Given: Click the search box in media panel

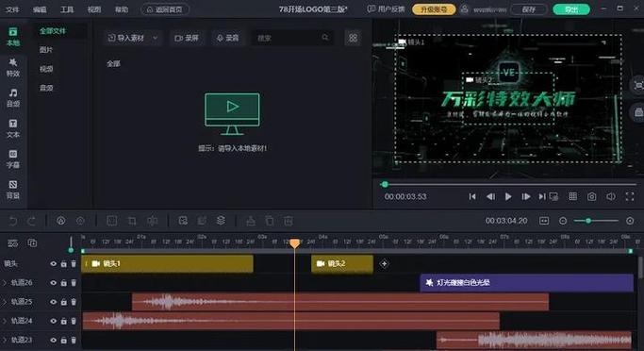Looking at the screenshot, I should pyautogui.click(x=293, y=38).
